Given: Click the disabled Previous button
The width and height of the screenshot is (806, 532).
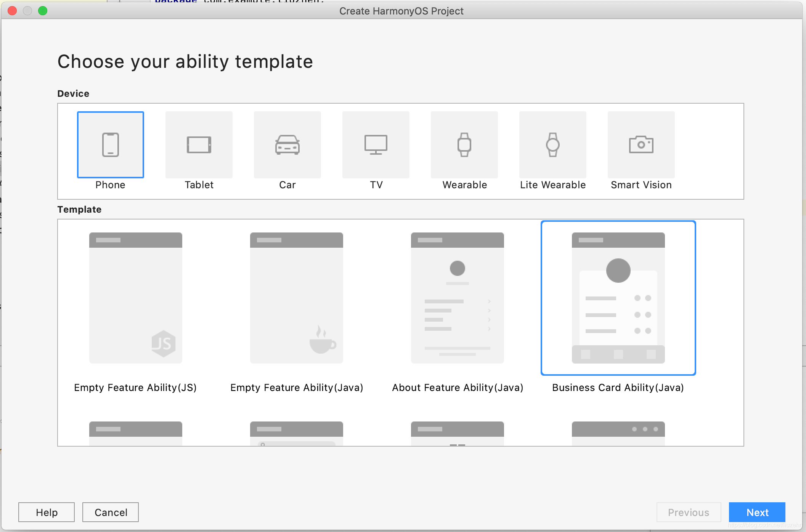Looking at the screenshot, I should pyautogui.click(x=689, y=512).
